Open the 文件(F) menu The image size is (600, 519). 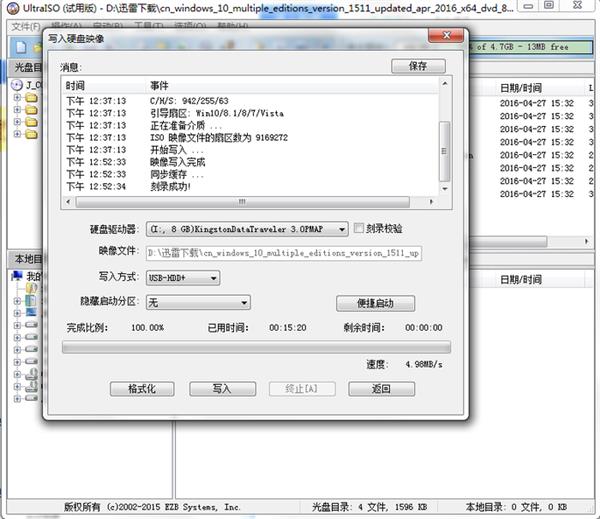(x=25, y=26)
